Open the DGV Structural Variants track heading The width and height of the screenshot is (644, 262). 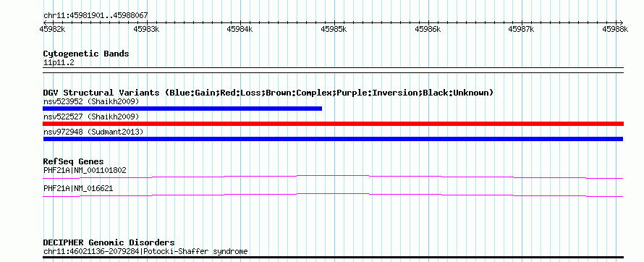point(268,93)
